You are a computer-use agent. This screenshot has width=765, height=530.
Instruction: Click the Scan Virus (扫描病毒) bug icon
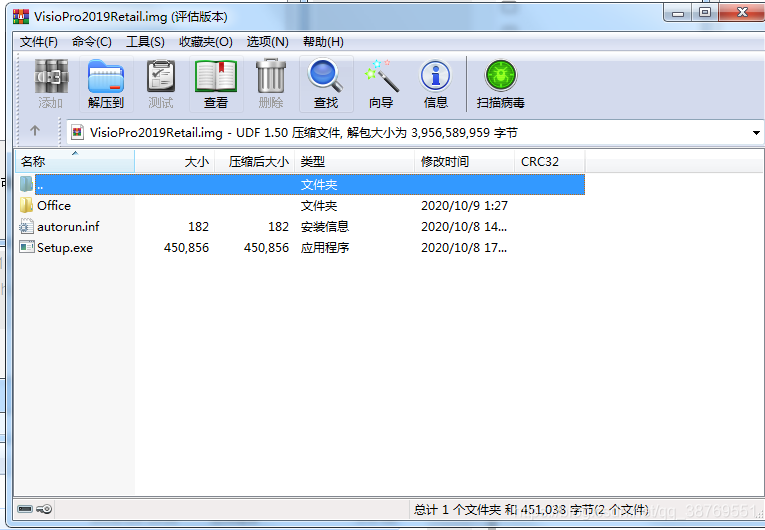point(501,76)
